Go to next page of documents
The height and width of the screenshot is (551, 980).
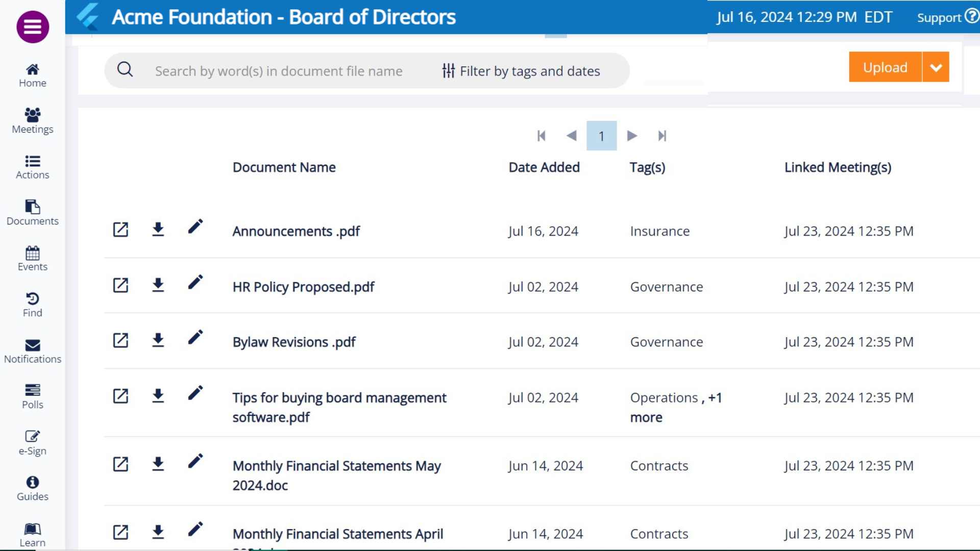coord(632,136)
